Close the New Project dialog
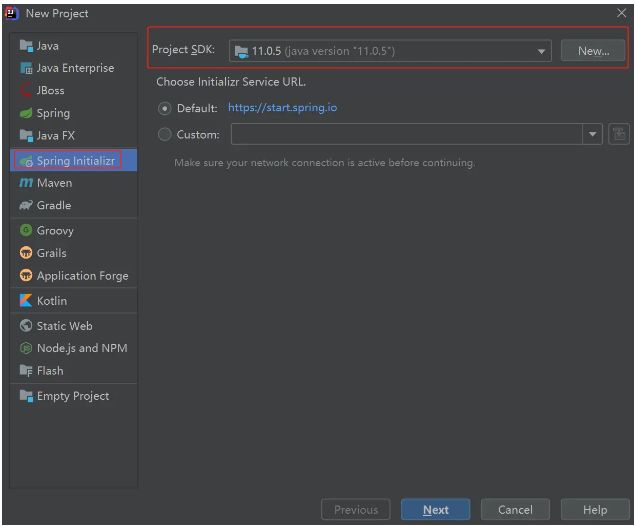 tap(621, 13)
